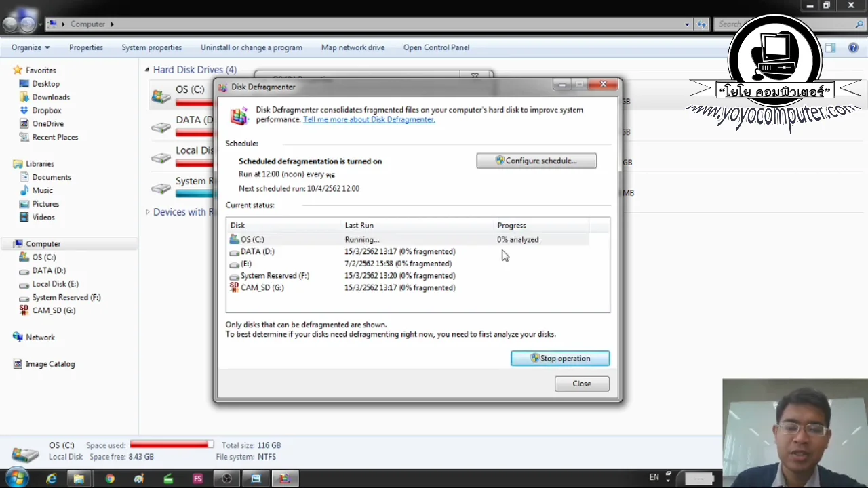Collapse the Hard Disk Drives (4) group
Viewport: 868px width, 488px height.
click(147, 70)
